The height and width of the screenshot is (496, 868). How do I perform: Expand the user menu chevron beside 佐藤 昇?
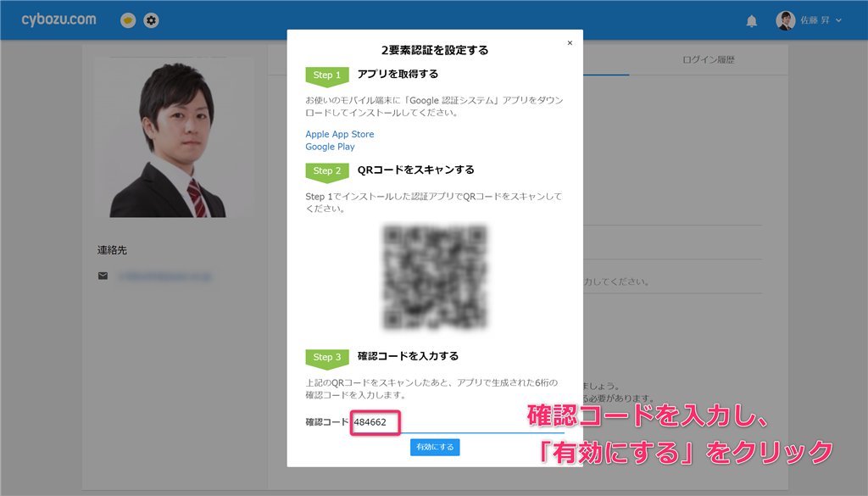click(x=838, y=20)
